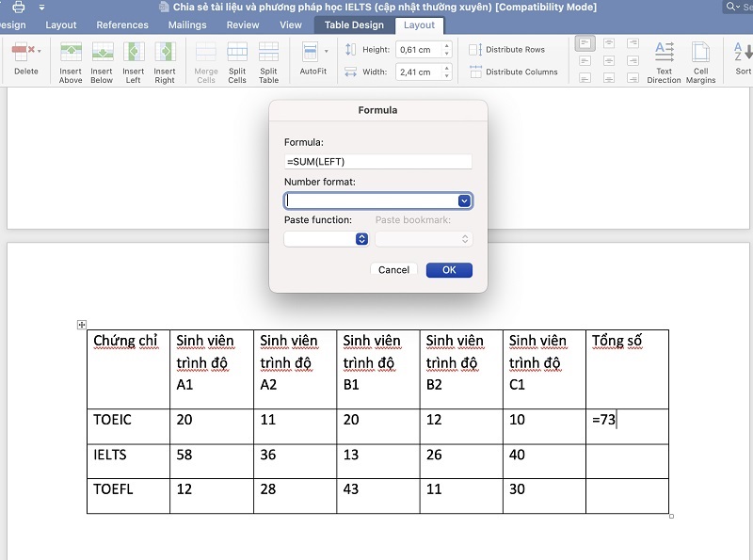Switch to the Table Design tab

(x=354, y=25)
